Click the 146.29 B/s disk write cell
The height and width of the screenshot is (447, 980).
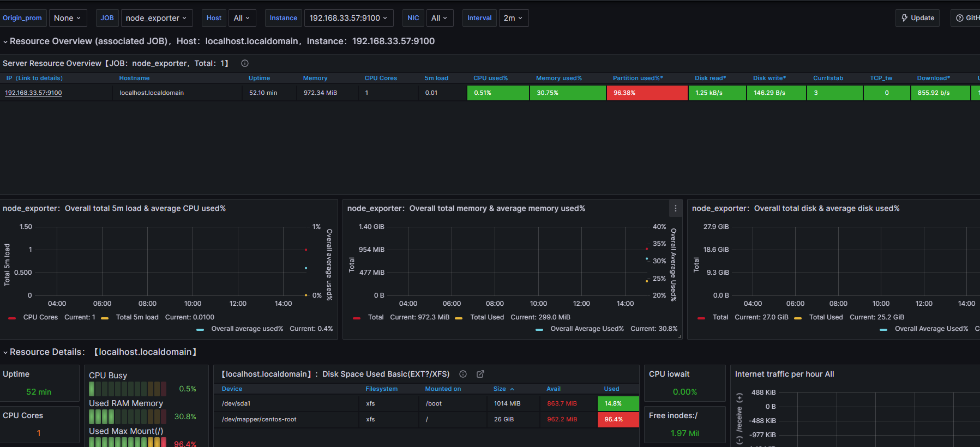776,93
